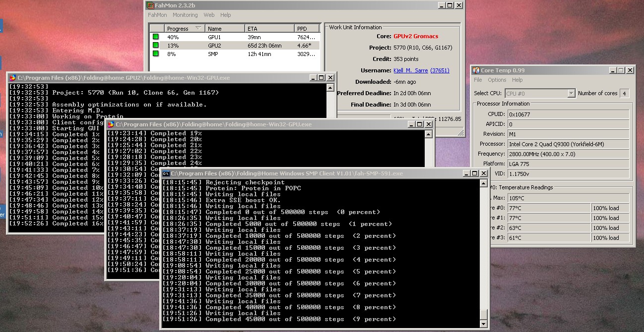Click the title icon of the Folding@home\Folding@home-Win32-GPU.exe console
Image resolution: width=644 pixels, height=332 pixels.
111,124
